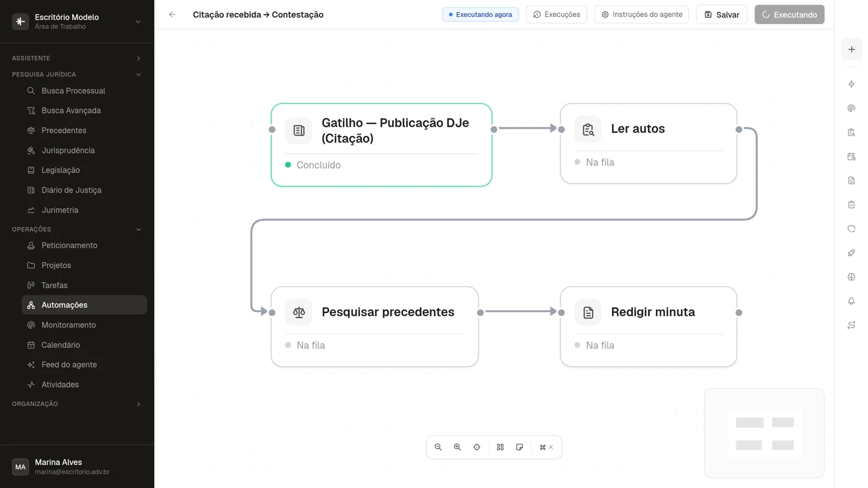Add a sticky note to canvas

tap(520, 447)
